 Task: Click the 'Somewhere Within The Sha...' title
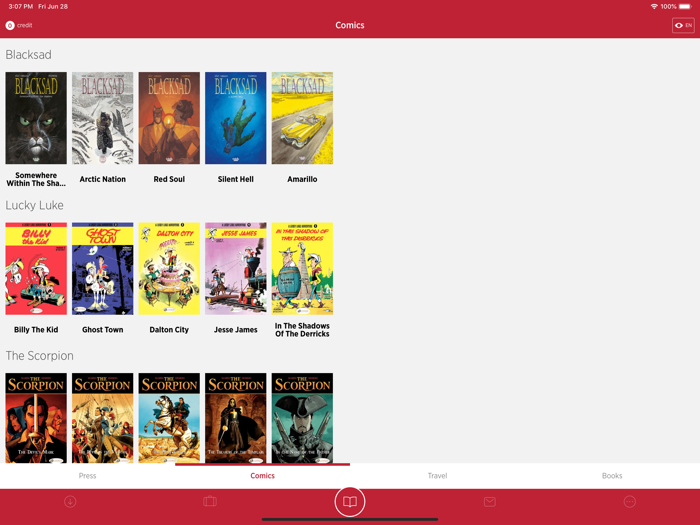click(x=36, y=179)
